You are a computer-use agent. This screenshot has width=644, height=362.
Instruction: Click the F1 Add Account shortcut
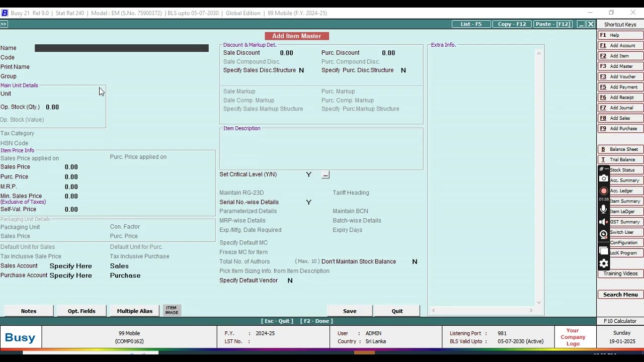[x=621, y=46]
